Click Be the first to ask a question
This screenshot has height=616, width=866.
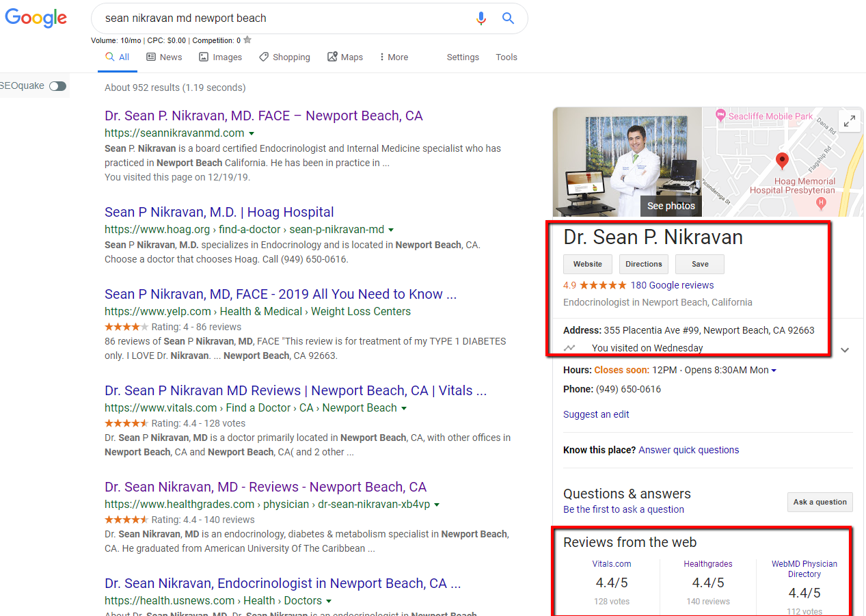point(623,509)
